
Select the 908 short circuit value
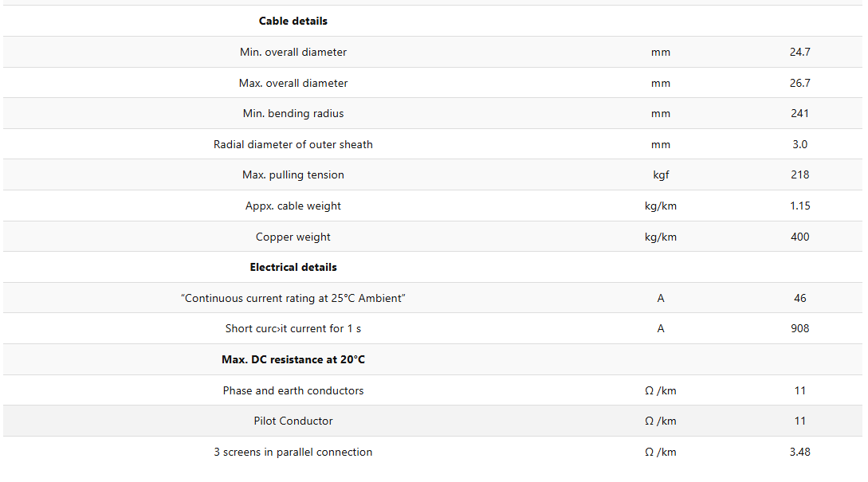[800, 329]
